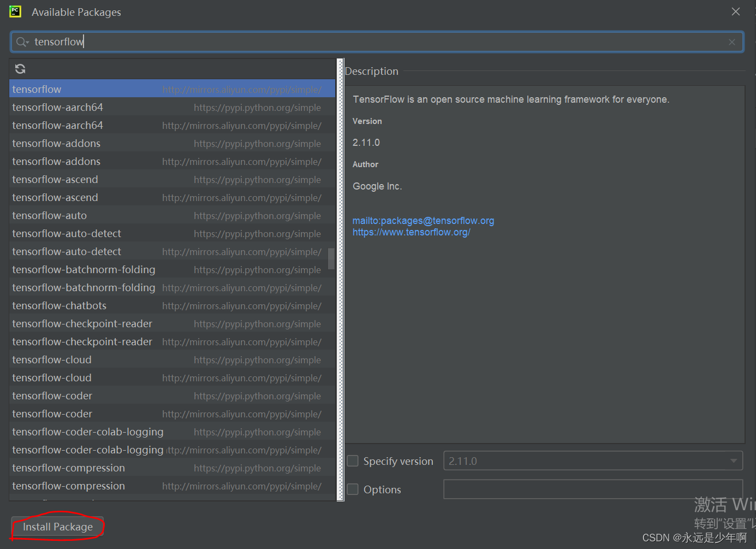Click the TensorFlow description sentence
The width and height of the screenshot is (756, 549).
click(511, 99)
